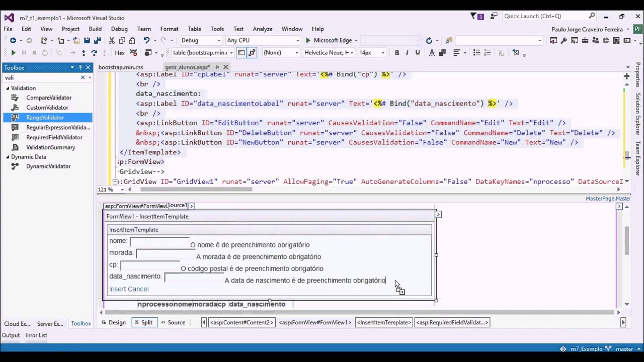Close the gerir_alunos.aspx tab
The width and height of the screenshot is (644, 362).
coord(225,67)
